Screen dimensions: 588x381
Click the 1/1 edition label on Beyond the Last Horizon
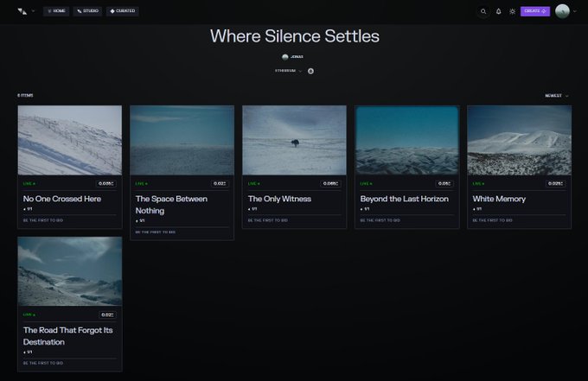pyautogui.click(x=365, y=209)
